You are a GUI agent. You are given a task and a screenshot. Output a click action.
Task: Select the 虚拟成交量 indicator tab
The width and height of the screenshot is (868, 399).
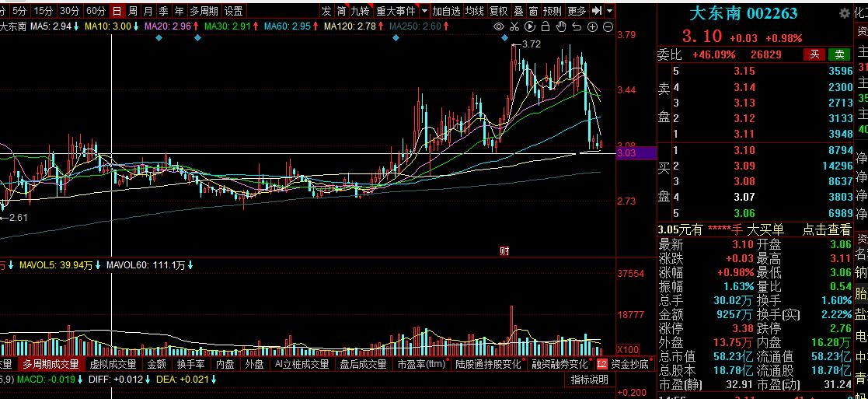pos(113,364)
